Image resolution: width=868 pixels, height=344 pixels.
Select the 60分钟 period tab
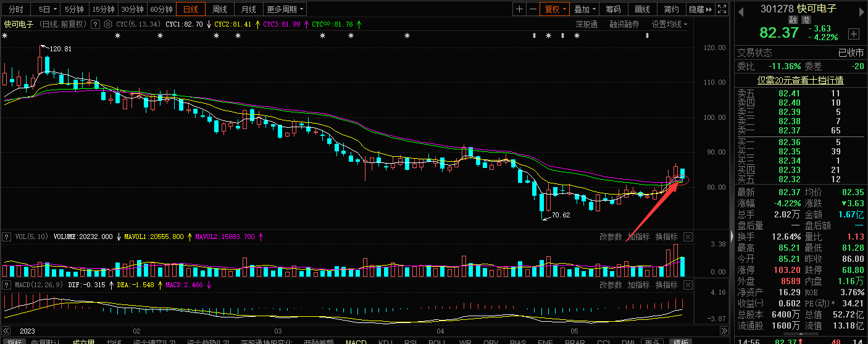tap(162, 9)
